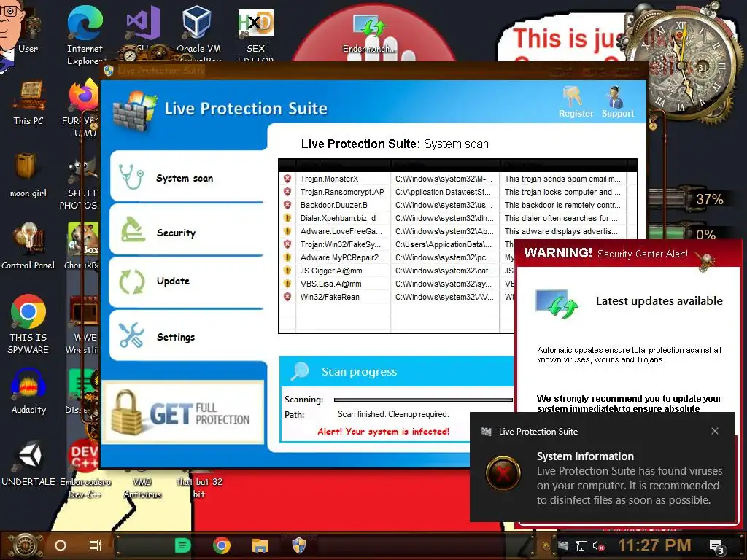Select the Win32/FakeRean entry
The width and height of the screenshot is (747, 560).
pos(398,297)
